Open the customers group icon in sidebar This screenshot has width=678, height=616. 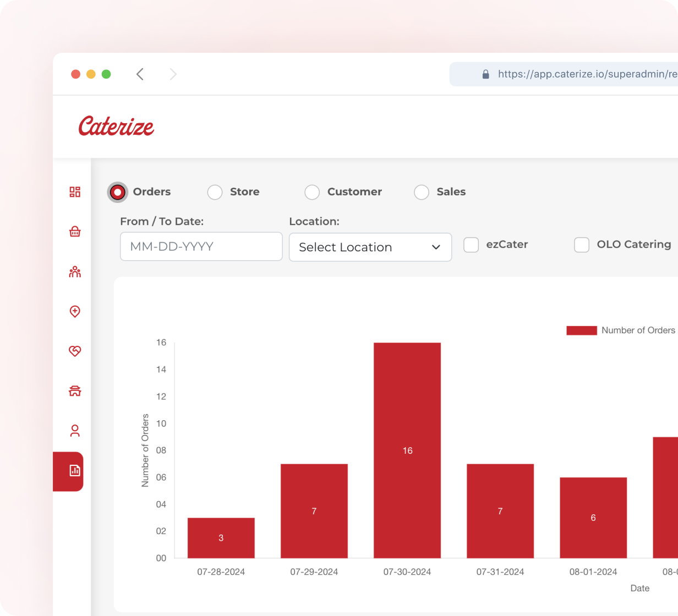tap(75, 272)
